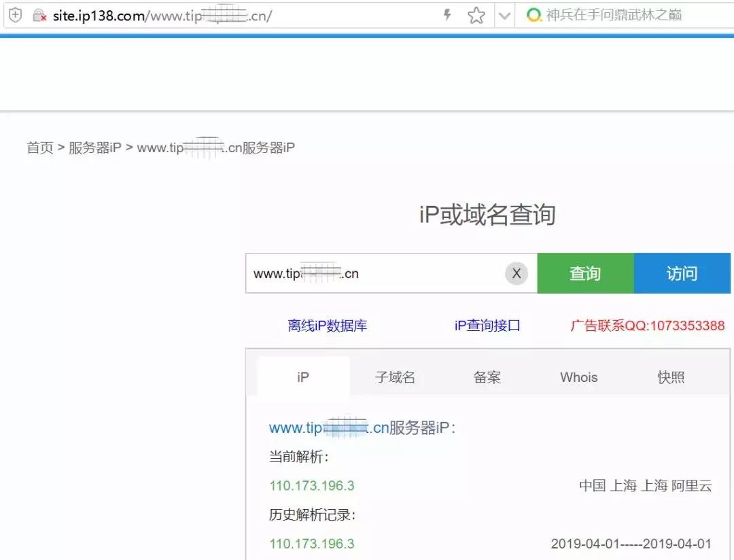
Task: Click the shield icon in the browser toolbar
Action: coord(15,14)
